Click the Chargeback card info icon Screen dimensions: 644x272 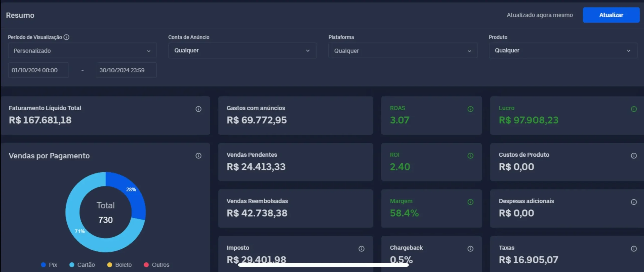coord(470,249)
